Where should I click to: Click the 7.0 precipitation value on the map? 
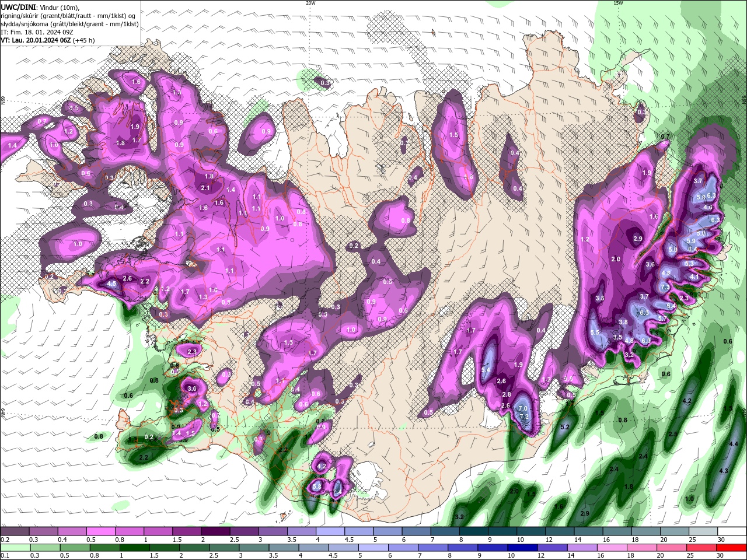(523, 408)
